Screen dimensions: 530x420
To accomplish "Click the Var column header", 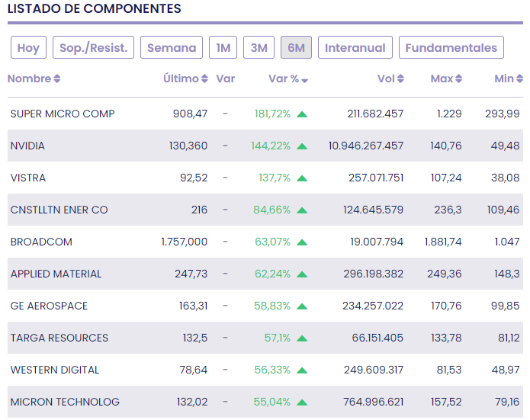I will [225, 79].
